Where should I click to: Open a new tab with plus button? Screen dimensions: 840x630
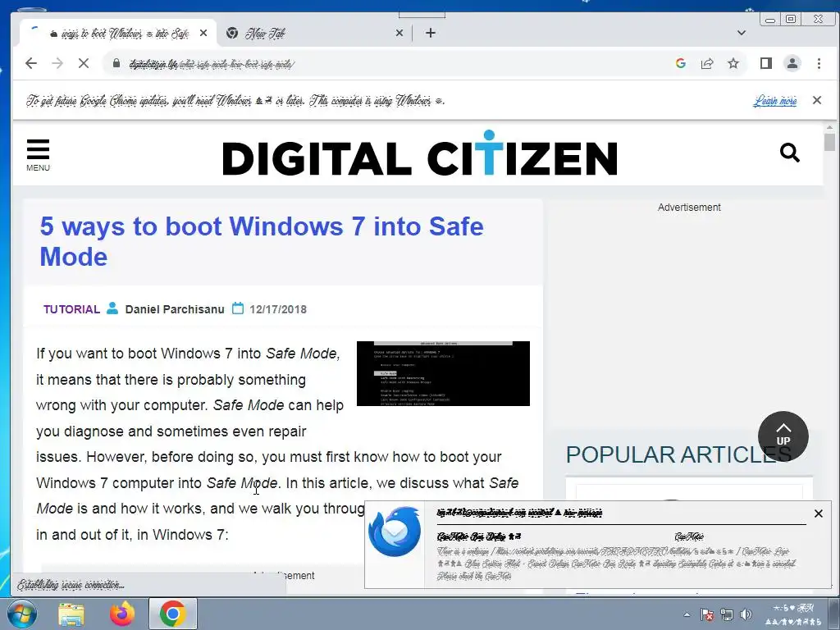click(x=430, y=33)
